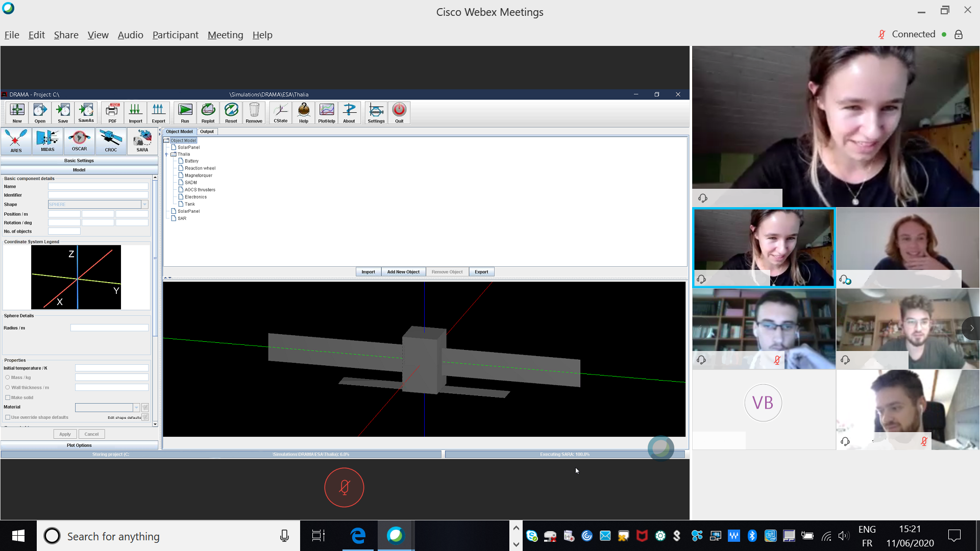Open the CState tool

click(280, 112)
